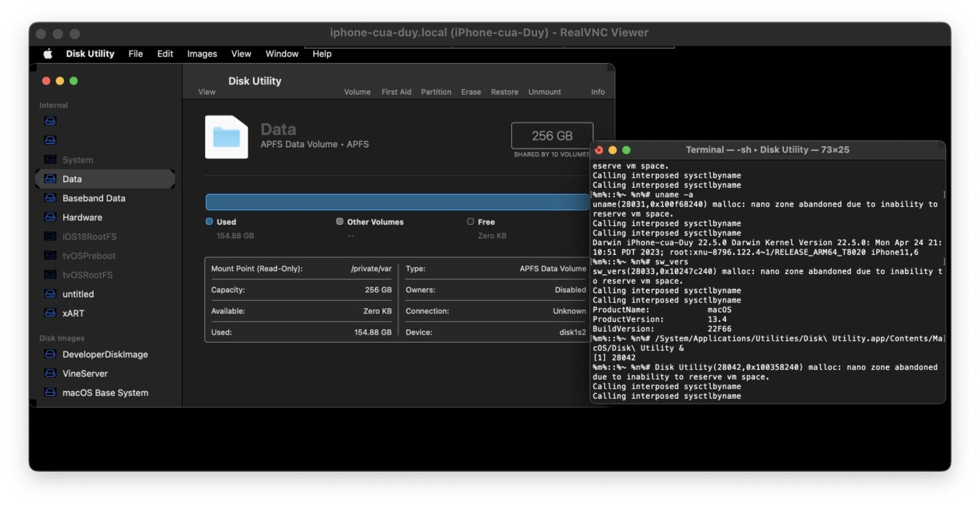The height and width of the screenshot is (507, 980).
Task: Open the Volume add/remove control
Action: [x=357, y=92]
